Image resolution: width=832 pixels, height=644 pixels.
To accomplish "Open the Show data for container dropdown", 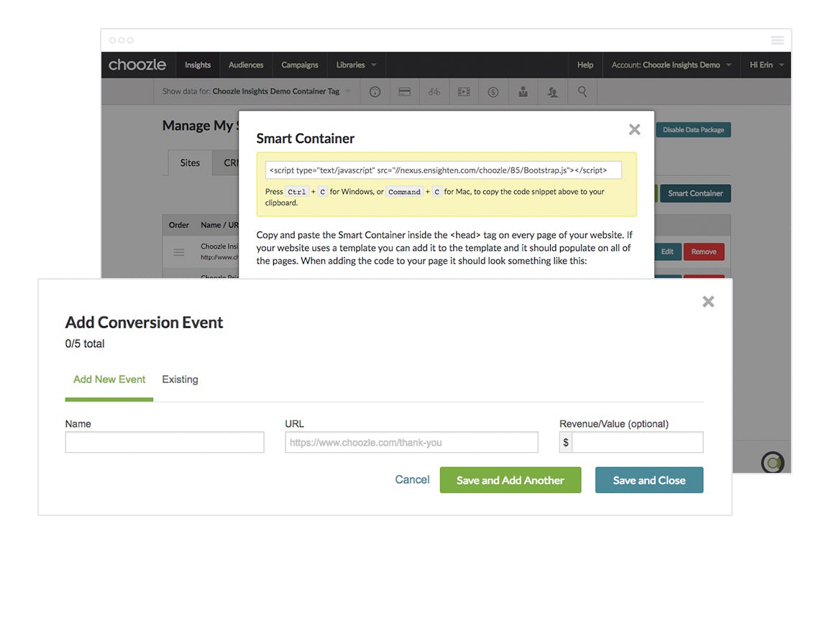I will [256, 91].
